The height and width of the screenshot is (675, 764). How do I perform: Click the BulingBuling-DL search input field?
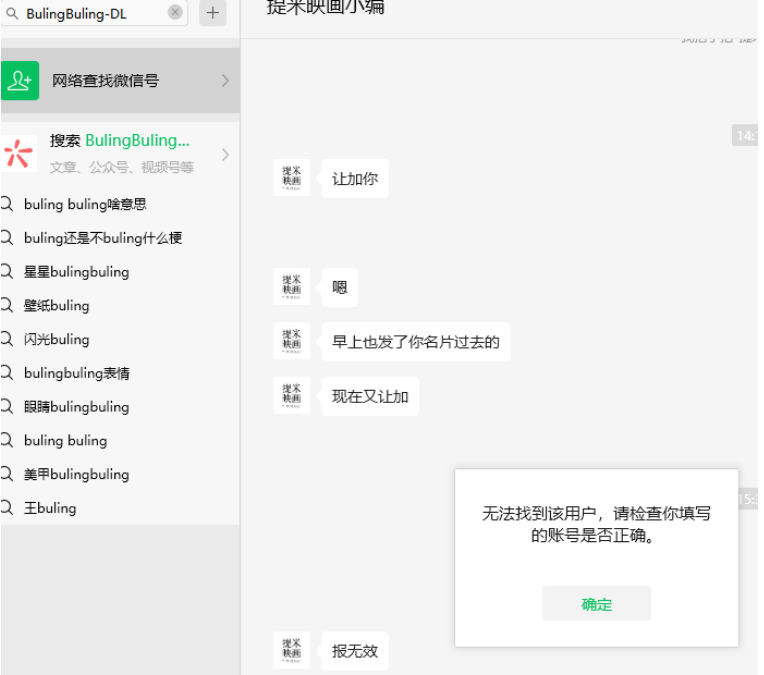pyautogui.click(x=95, y=13)
